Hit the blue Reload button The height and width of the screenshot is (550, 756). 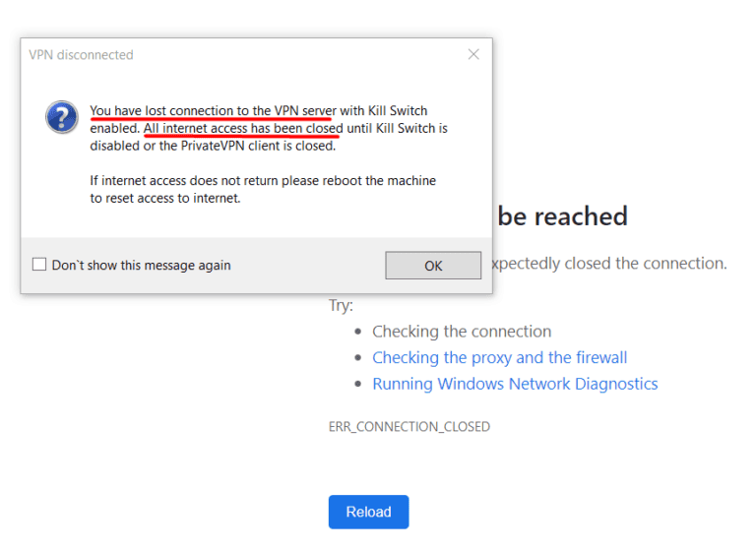click(368, 512)
